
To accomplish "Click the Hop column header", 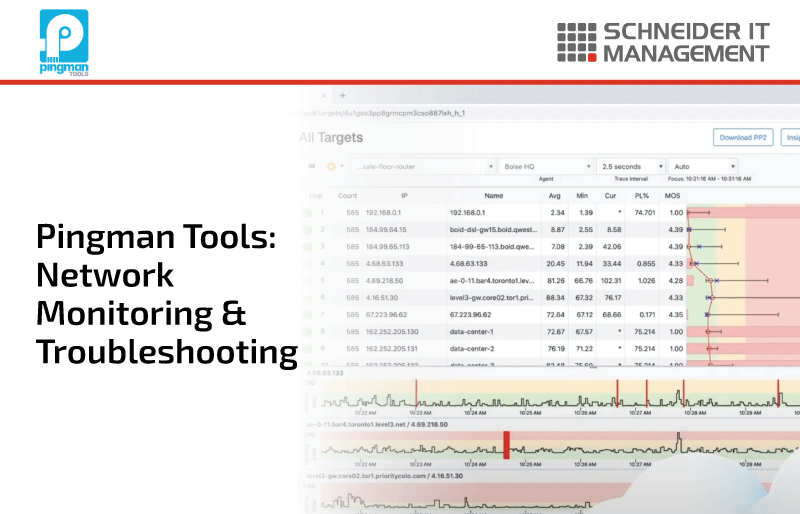I will (316, 195).
